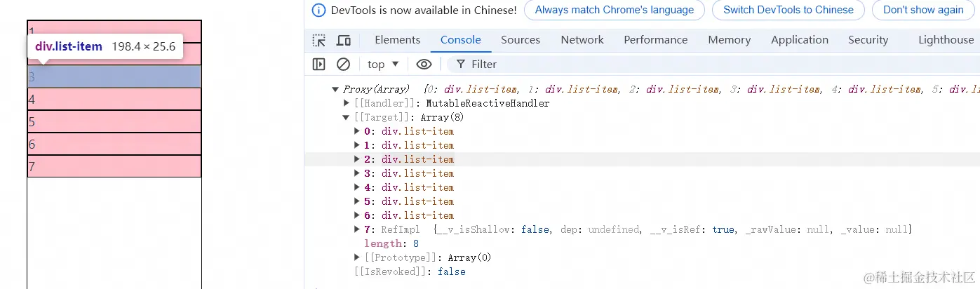Open the top context dropdown

coord(383,65)
